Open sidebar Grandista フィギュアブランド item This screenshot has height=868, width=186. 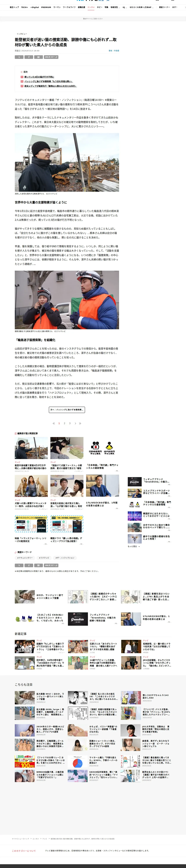[149, 481]
